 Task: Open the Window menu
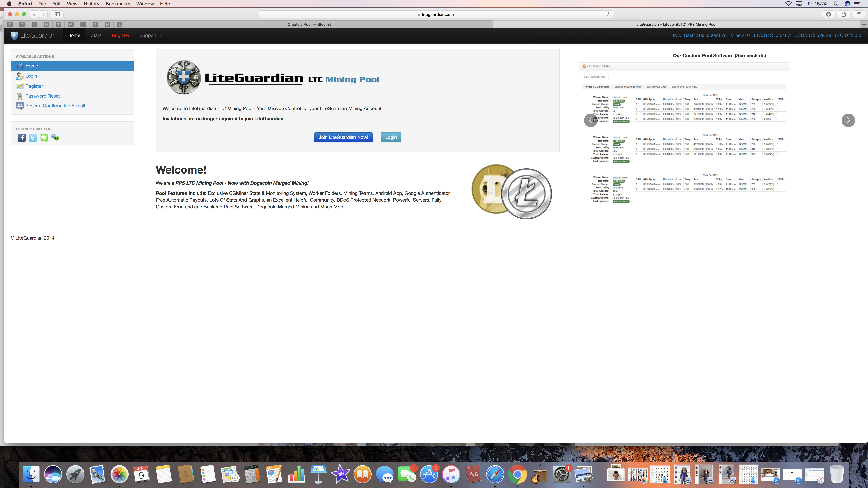click(145, 4)
